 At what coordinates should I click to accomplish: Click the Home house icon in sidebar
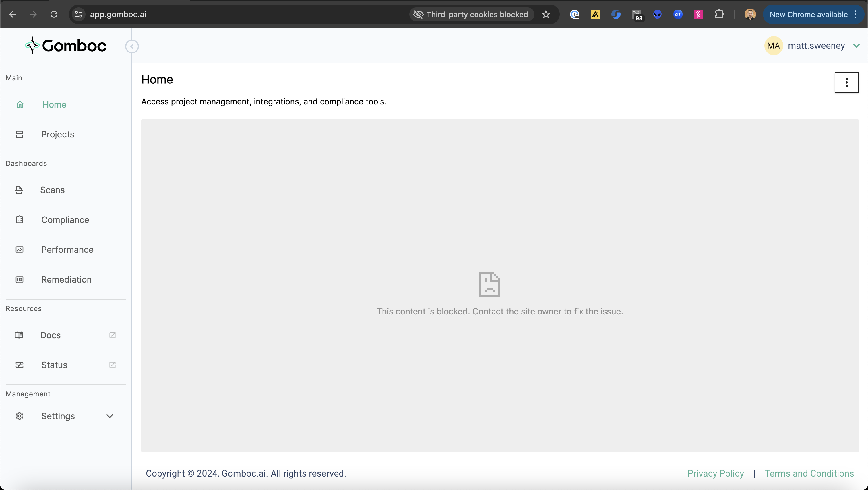(20, 104)
